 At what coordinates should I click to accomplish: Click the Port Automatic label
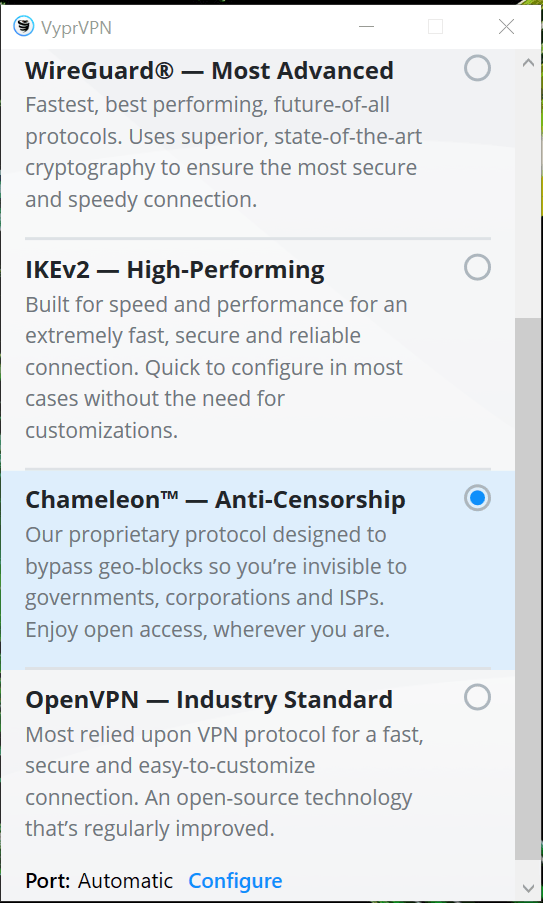(x=99, y=881)
